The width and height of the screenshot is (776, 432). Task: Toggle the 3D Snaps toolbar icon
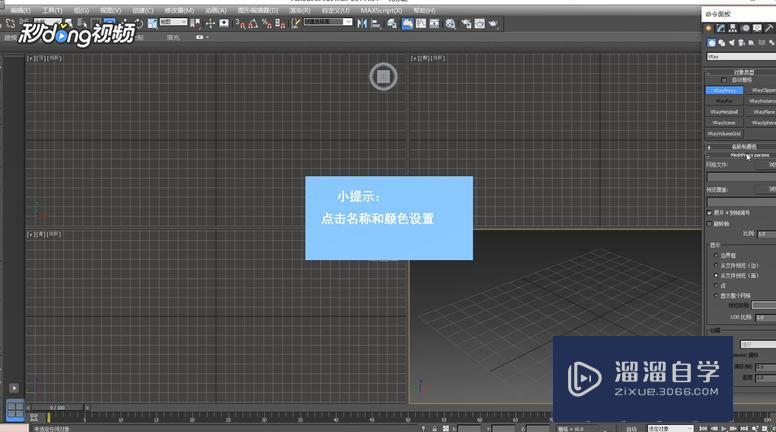[241, 23]
